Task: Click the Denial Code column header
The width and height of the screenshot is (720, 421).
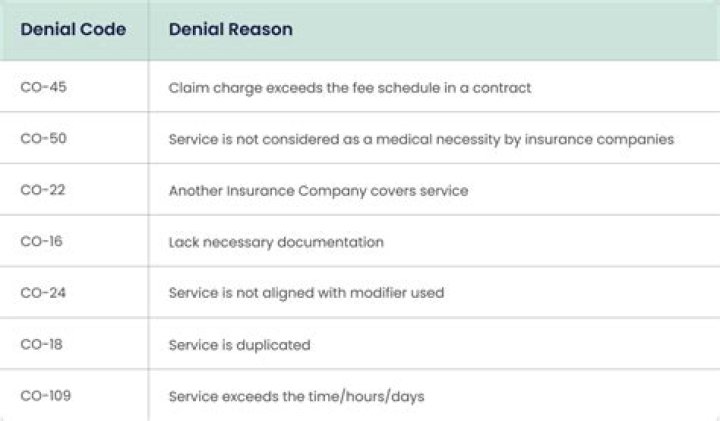Action: 73,29
